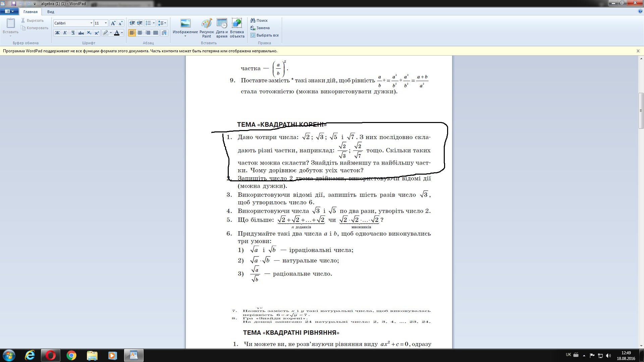This screenshot has height=362, width=644.
Task: Open the bullet list style dropdown
Action: coord(154,23)
